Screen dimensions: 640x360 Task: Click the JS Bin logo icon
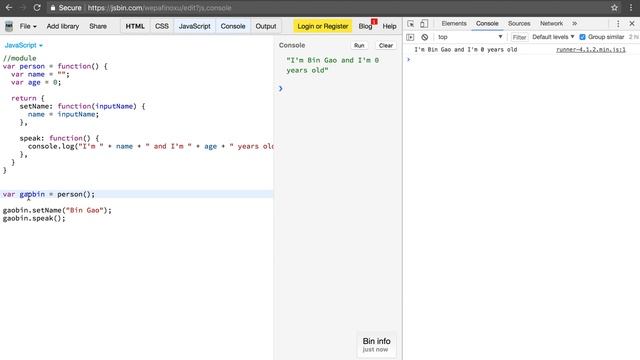tap(9, 26)
